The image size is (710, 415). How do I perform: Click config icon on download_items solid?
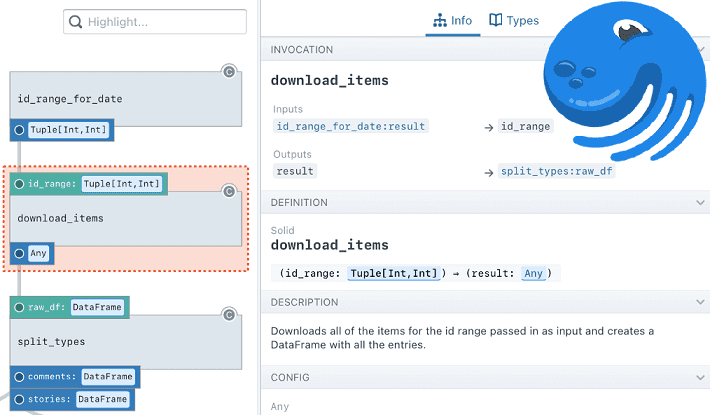click(229, 191)
